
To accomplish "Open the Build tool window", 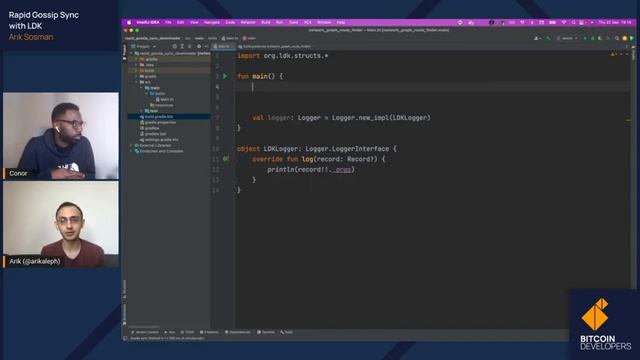I will (287, 332).
